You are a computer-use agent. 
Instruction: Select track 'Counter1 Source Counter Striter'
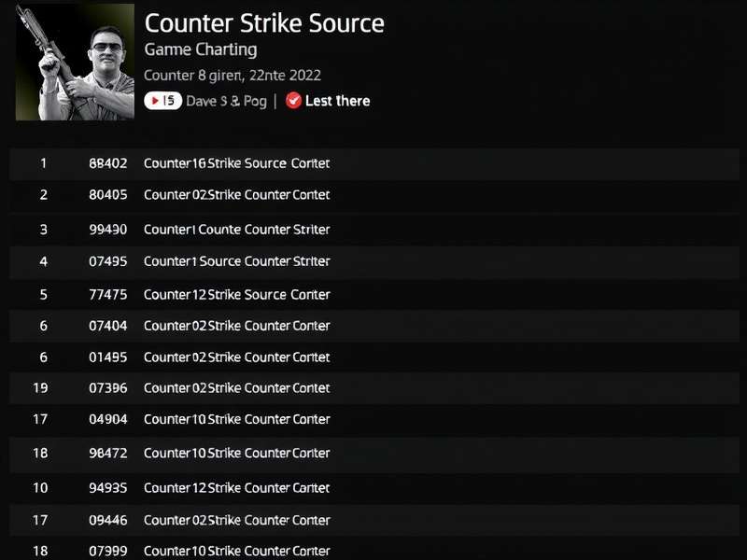[374, 262]
